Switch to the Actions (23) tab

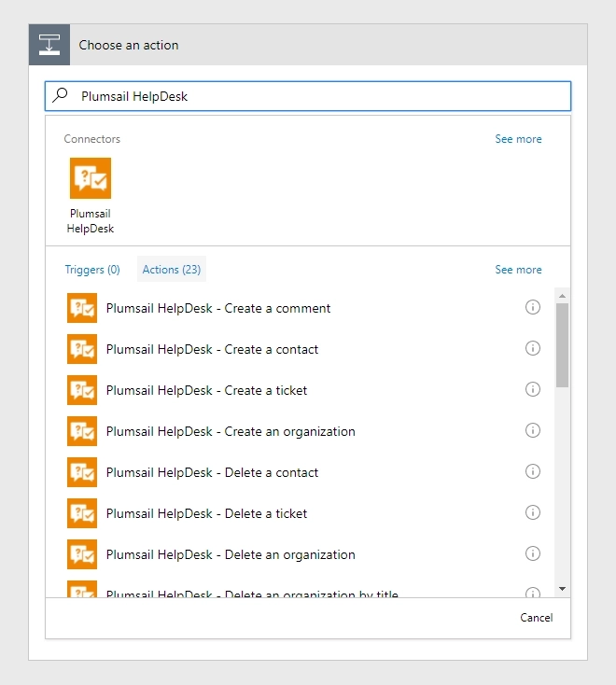(x=172, y=269)
